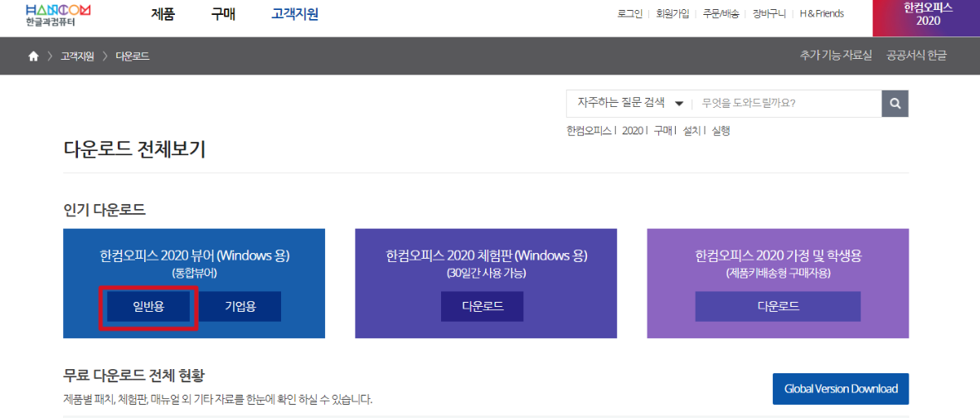Click the 한컴오피스 2020 뷰어 (Windows 용) title
Screen dimensions: 980x418
(x=194, y=255)
